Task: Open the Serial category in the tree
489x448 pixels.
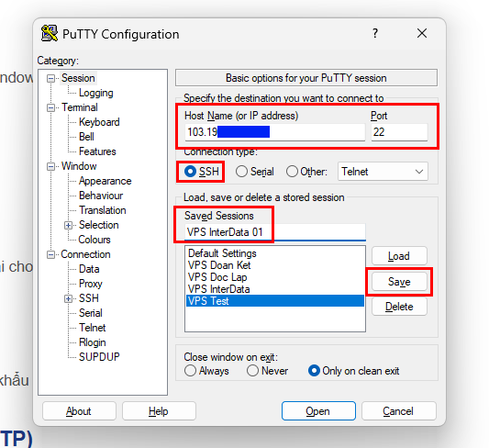Action: (91, 313)
